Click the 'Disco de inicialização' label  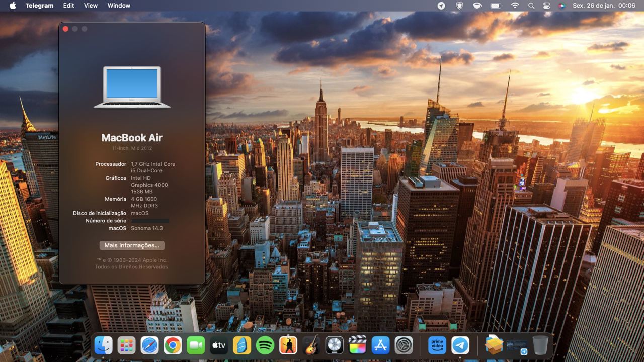(x=100, y=213)
